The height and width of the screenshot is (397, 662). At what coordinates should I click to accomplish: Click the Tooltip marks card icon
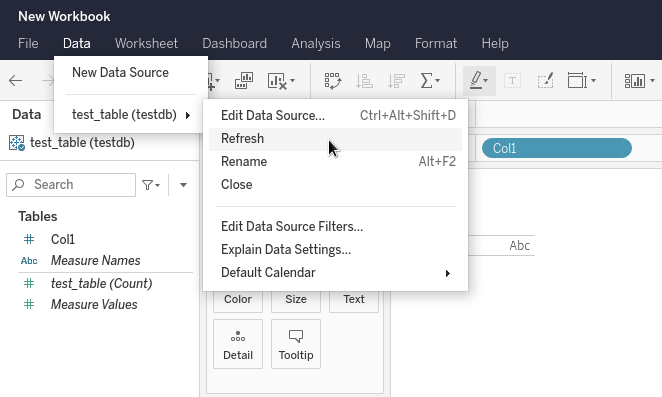pyautogui.click(x=296, y=336)
